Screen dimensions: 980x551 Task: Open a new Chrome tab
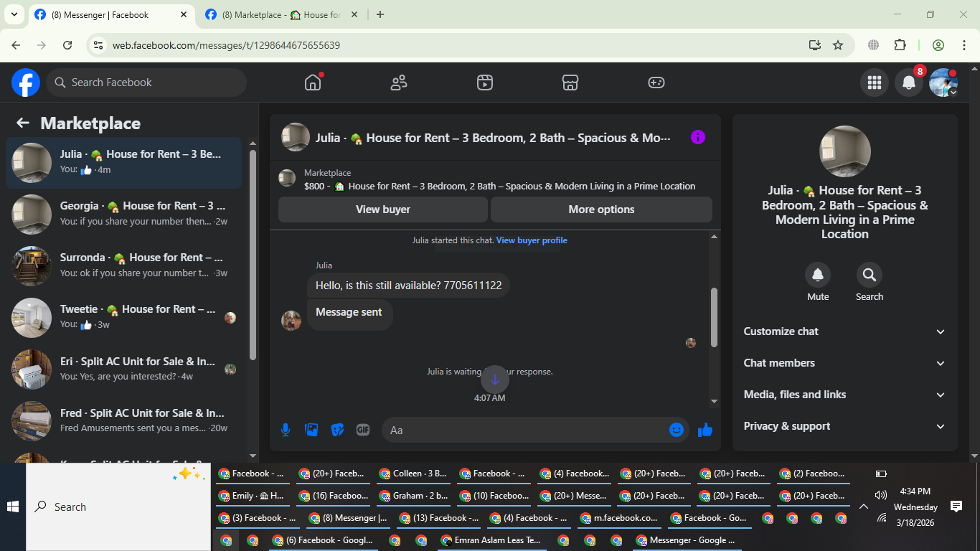tap(380, 14)
